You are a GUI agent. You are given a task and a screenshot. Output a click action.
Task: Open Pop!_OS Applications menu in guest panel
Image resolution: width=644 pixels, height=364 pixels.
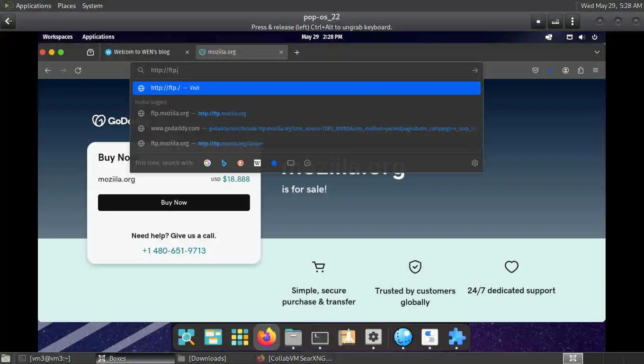point(98,36)
